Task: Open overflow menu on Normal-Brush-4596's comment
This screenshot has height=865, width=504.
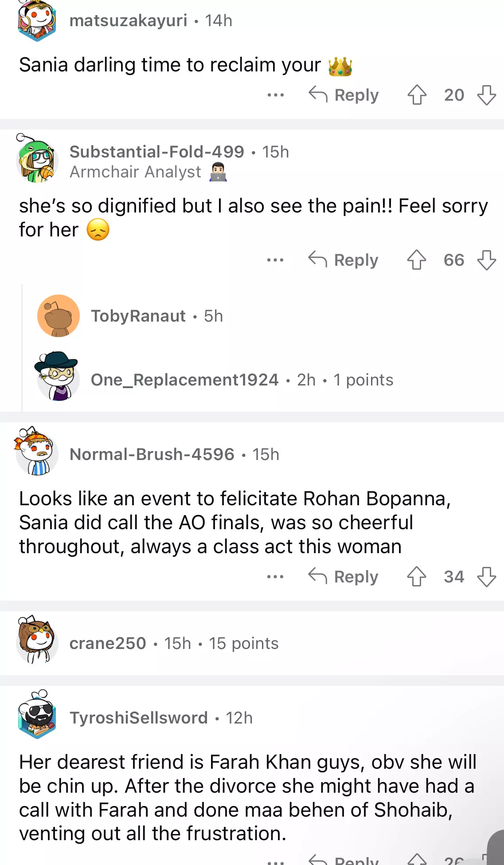Action: 275,577
